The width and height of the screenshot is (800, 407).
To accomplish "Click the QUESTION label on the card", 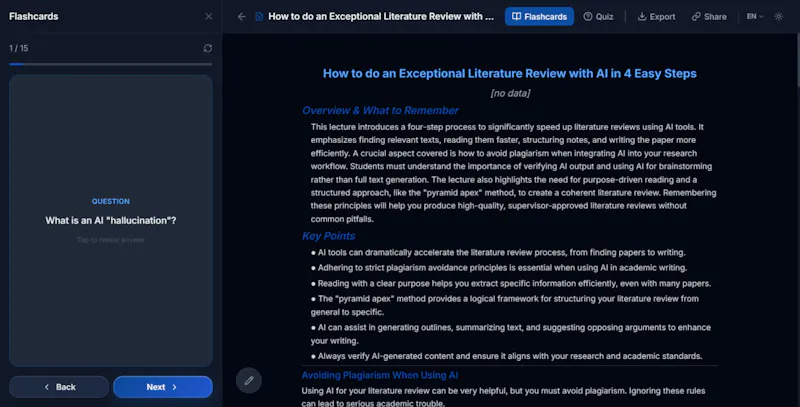I will (111, 201).
